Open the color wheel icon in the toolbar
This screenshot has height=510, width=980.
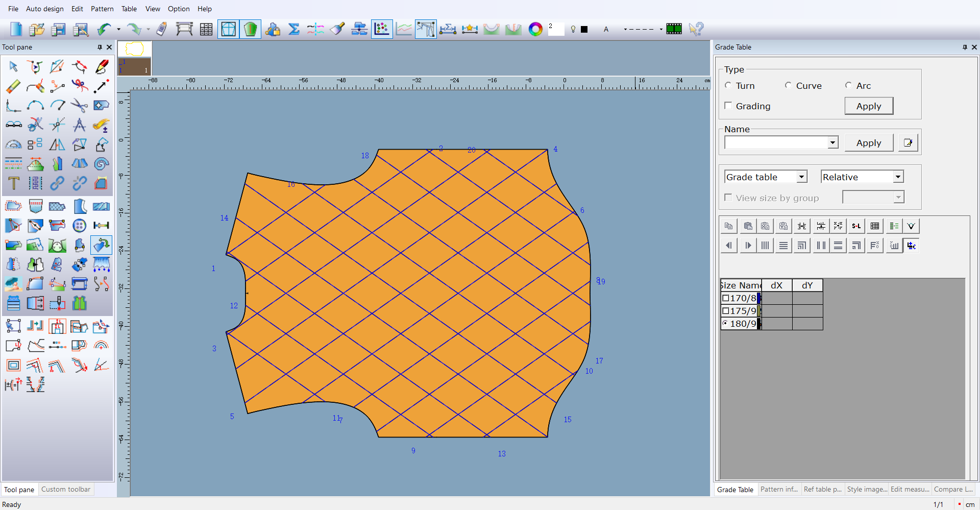pos(535,29)
